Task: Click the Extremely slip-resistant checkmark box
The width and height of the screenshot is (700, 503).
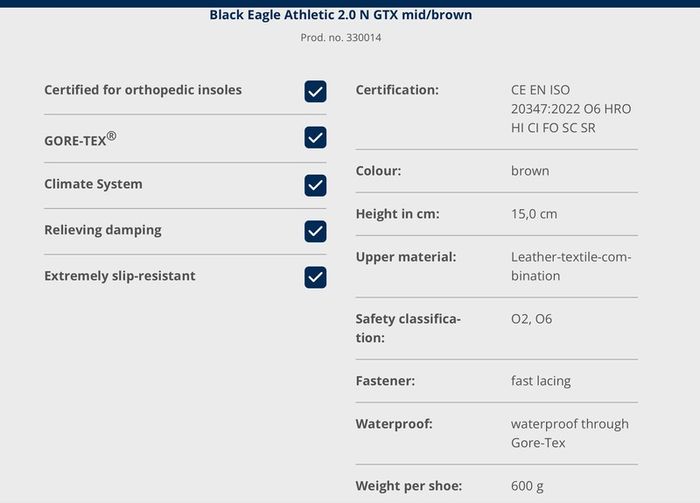Action: click(x=315, y=277)
